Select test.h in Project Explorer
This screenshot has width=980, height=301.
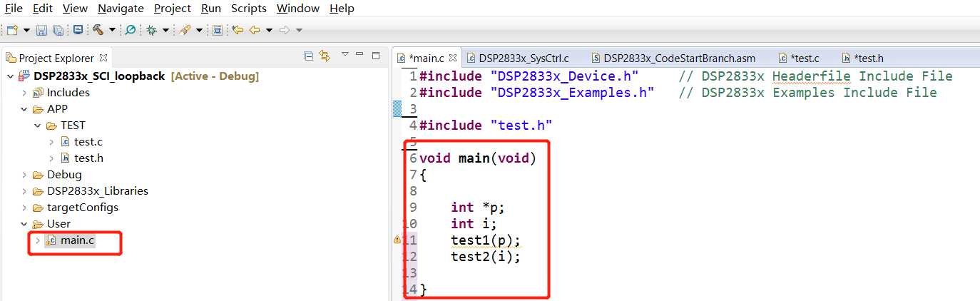pos(88,158)
